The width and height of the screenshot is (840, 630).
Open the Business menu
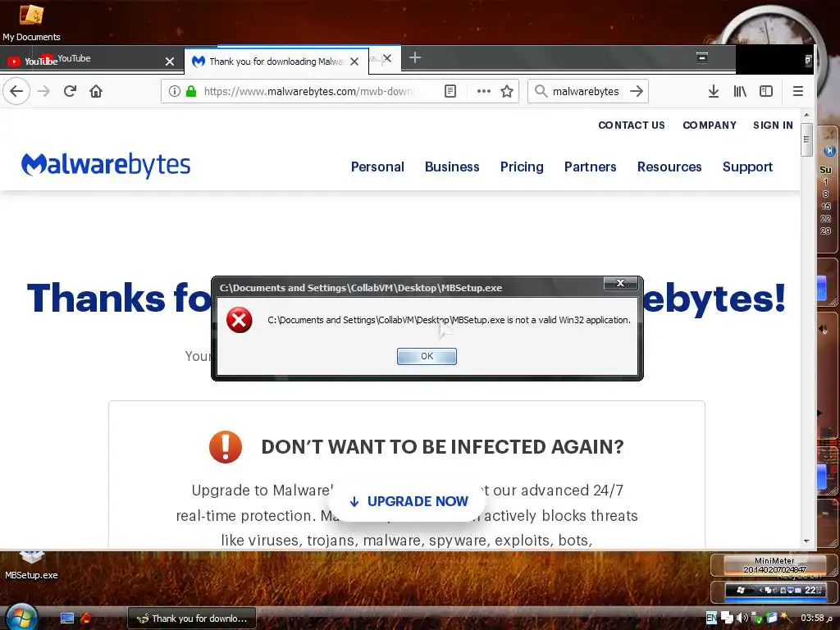coord(452,167)
